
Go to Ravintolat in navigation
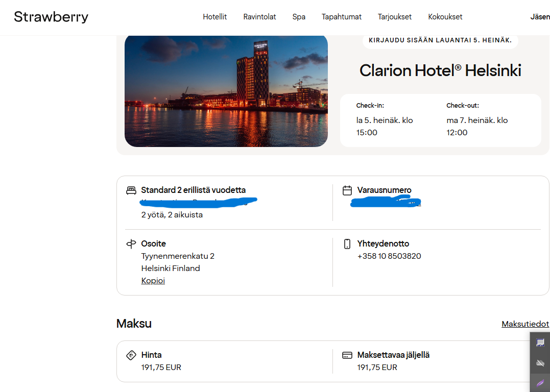tap(259, 17)
